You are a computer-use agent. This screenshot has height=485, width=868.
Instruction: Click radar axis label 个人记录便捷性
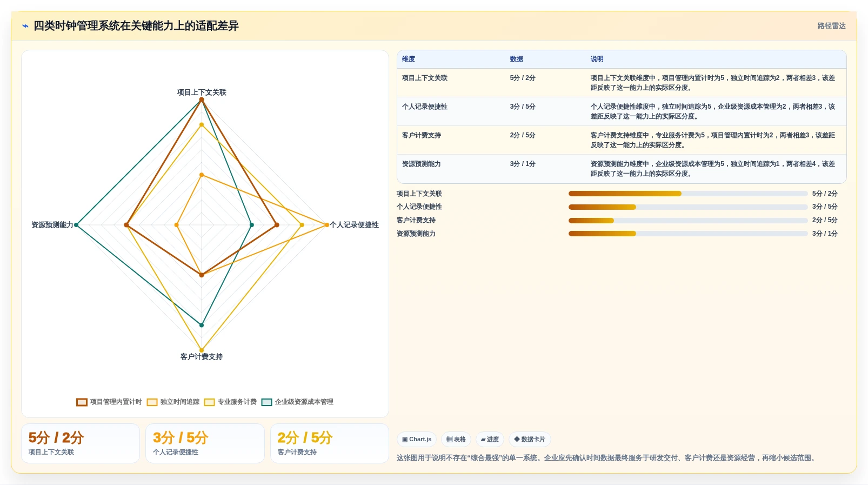pyautogui.click(x=354, y=225)
